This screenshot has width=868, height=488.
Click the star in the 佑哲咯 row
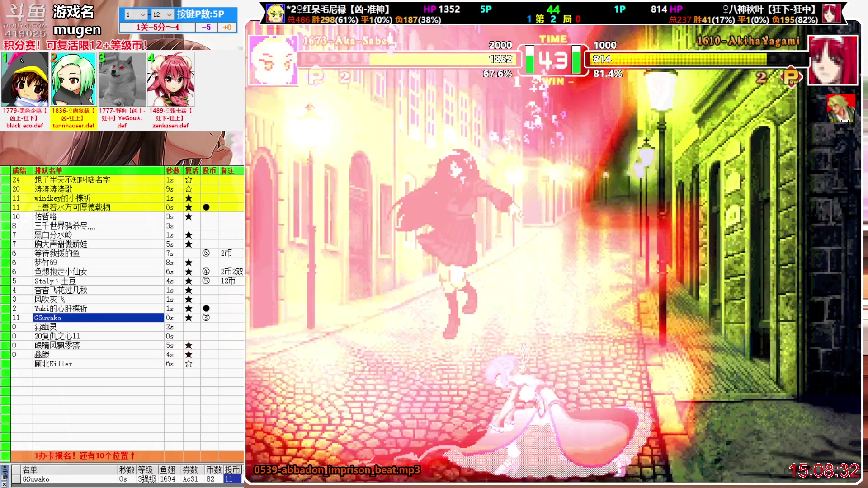coord(189,216)
